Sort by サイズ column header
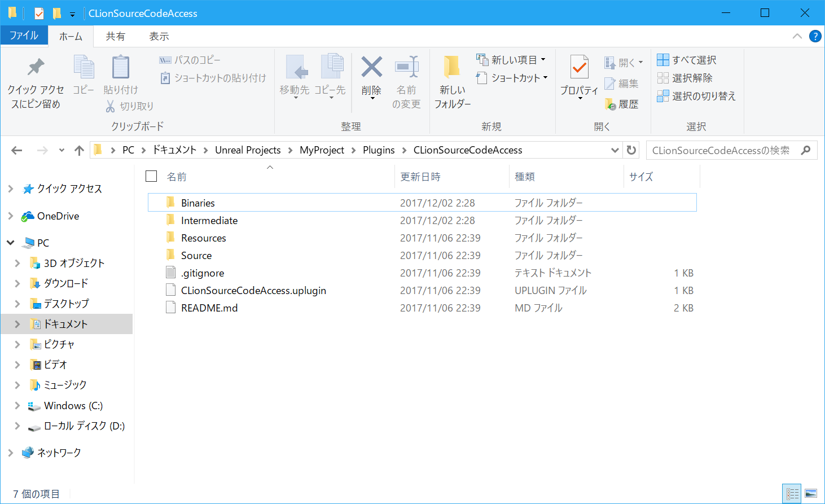Viewport: 825px width, 504px height. click(x=661, y=177)
